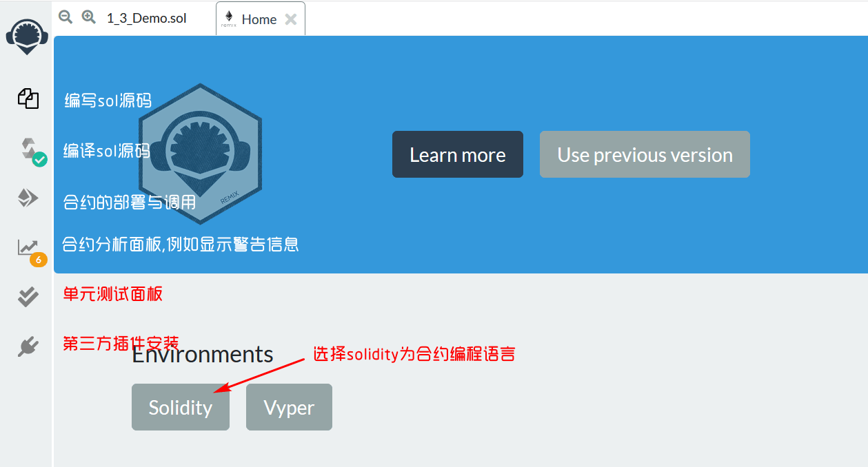
Task: Open the Solidity compiler panel icon
Action: [30, 149]
